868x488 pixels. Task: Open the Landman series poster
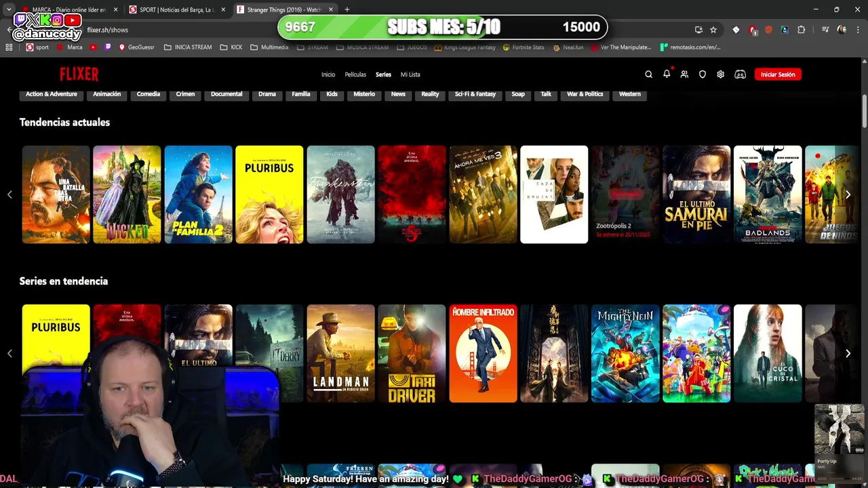point(340,353)
